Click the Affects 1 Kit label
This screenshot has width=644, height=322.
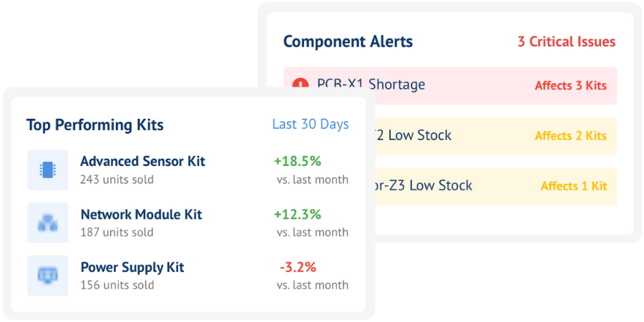573,186
